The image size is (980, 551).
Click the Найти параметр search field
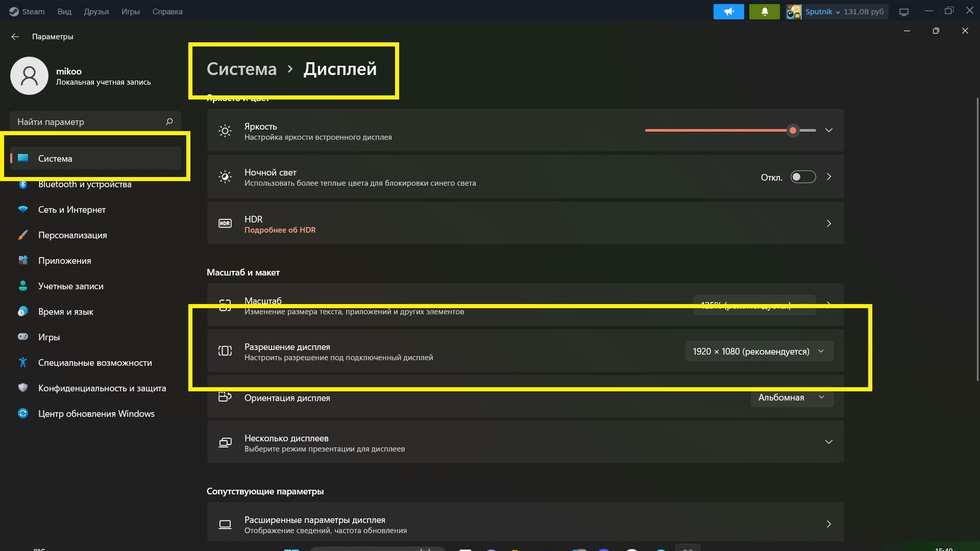point(95,121)
